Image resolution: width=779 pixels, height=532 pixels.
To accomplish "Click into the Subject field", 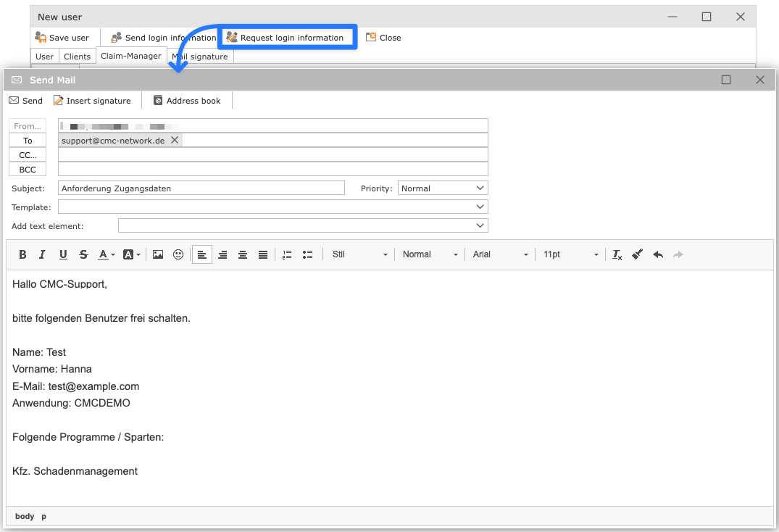I will (201, 188).
